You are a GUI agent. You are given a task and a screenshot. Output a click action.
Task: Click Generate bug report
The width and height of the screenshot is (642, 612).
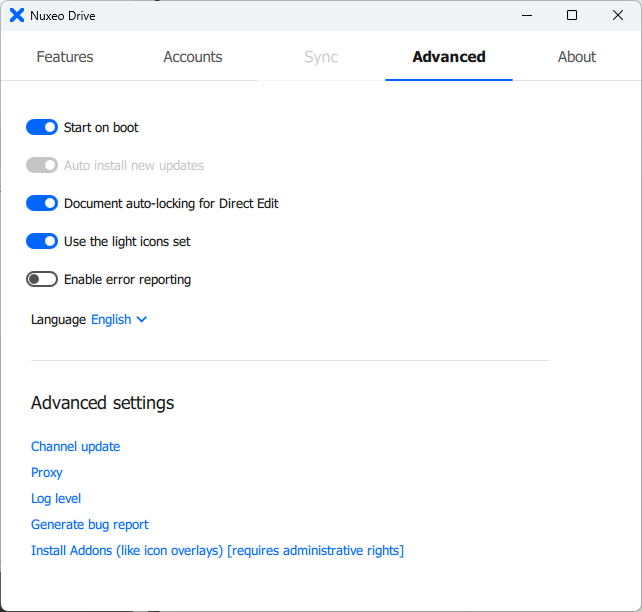coord(90,525)
